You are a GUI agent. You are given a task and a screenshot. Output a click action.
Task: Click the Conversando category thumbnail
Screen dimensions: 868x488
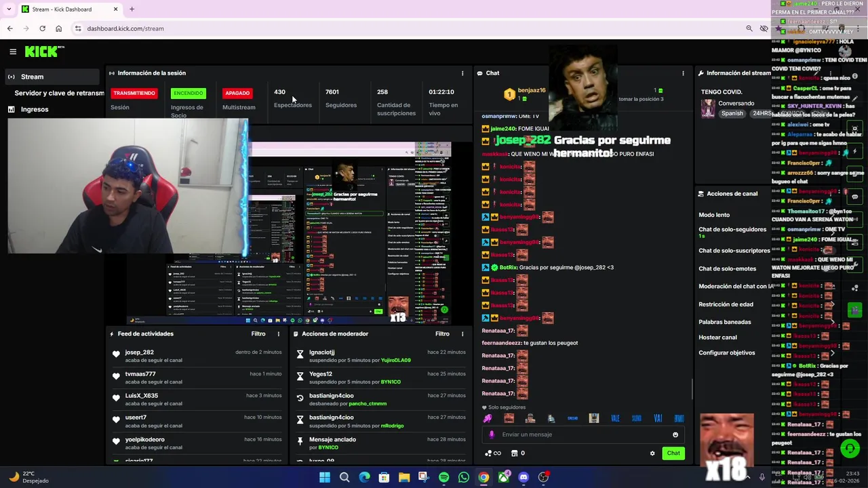coord(708,108)
